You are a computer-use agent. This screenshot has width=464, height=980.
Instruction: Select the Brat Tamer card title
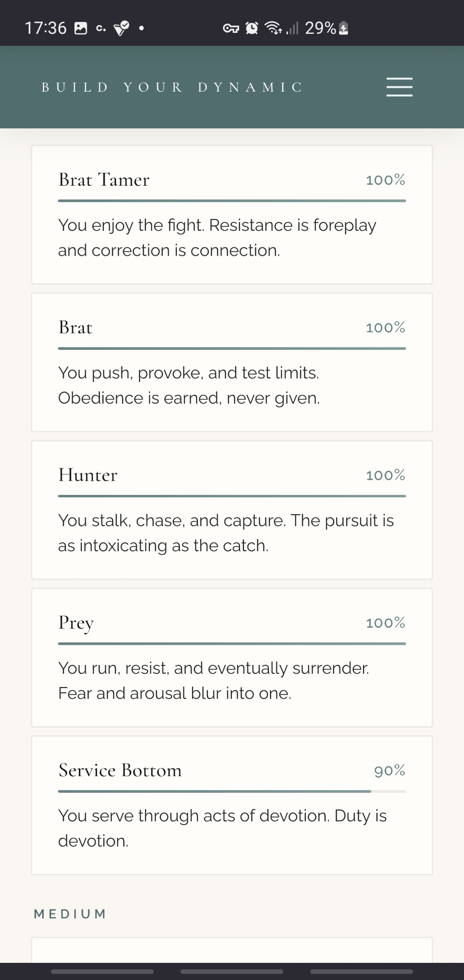click(104, 180)
